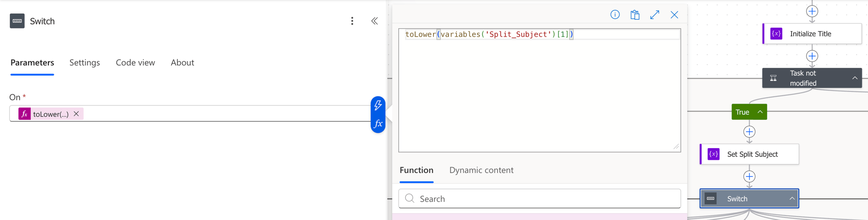The width and height of the screenshot is (868, 220).
Task: Open the Code view tab
Action: tap(135, 62)
